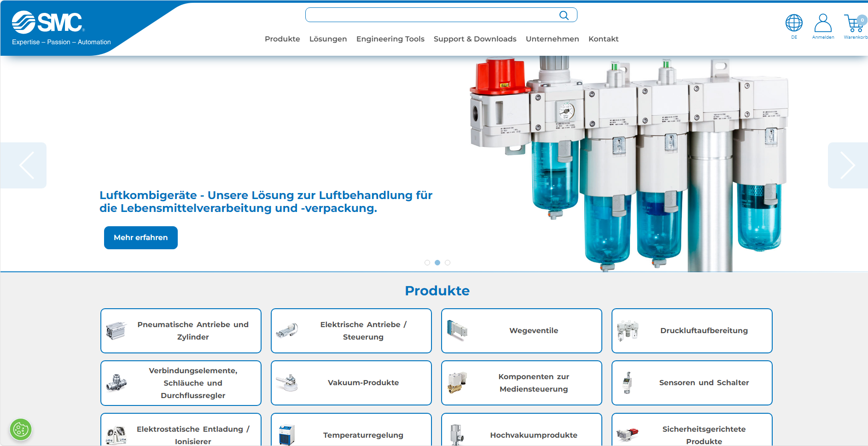This screenshot has width=868, height=446.
Task: Open the Vakuum-Produkte category
Action: coord(351,383)
